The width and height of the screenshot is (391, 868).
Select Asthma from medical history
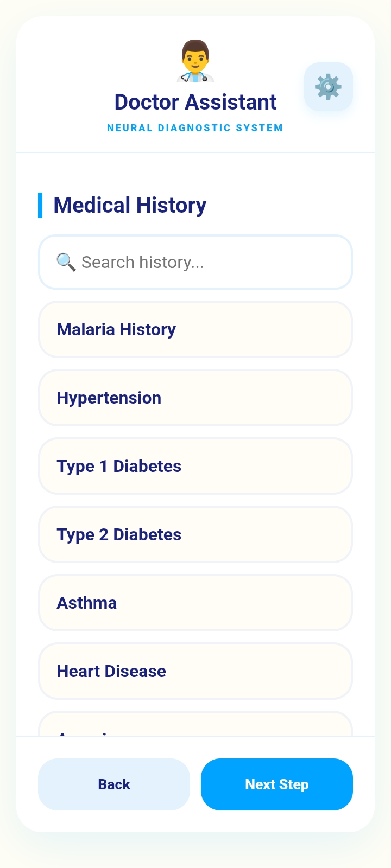click(195, 603)
